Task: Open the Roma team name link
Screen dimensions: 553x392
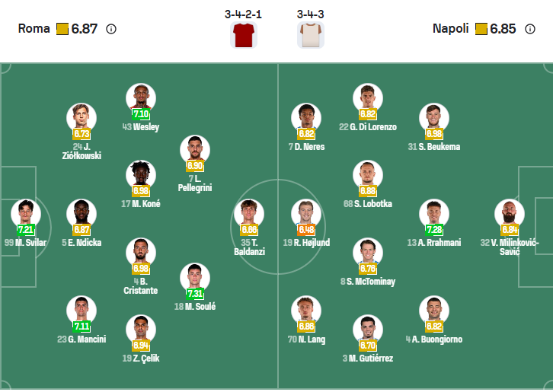Action: (34, 29)
